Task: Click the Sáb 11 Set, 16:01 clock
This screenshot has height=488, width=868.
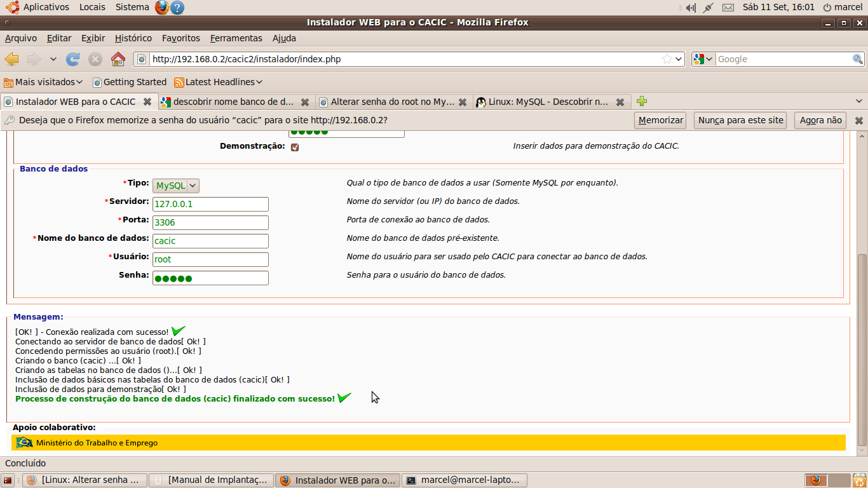Action: point(778,7)
